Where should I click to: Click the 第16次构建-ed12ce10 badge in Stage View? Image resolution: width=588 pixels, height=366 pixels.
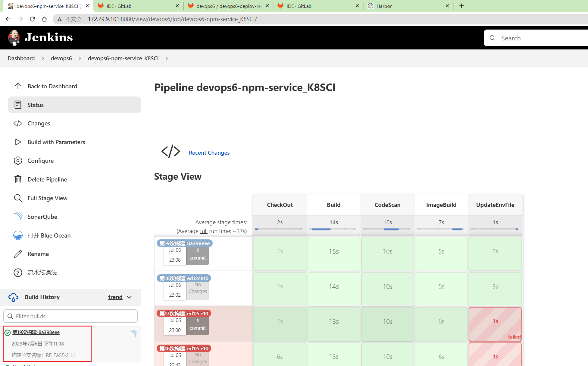tap(184, 349)
